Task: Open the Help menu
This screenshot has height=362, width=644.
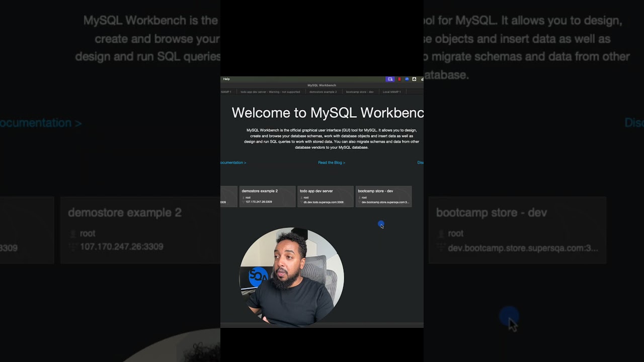Action: (226, 79)
